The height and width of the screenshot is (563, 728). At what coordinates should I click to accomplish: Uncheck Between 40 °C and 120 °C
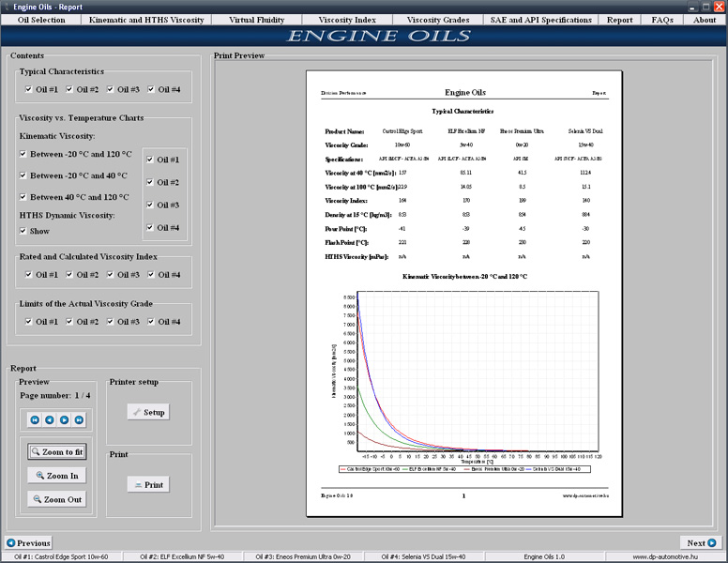(23, 197)
